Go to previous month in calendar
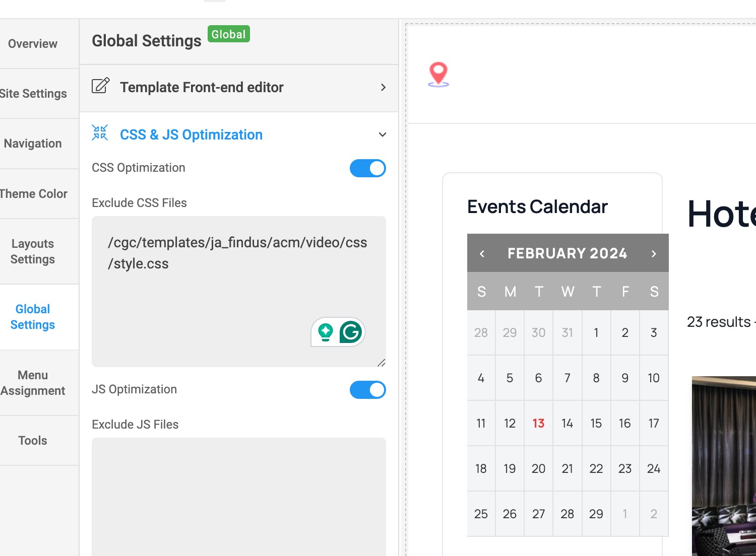 [482, 254]
